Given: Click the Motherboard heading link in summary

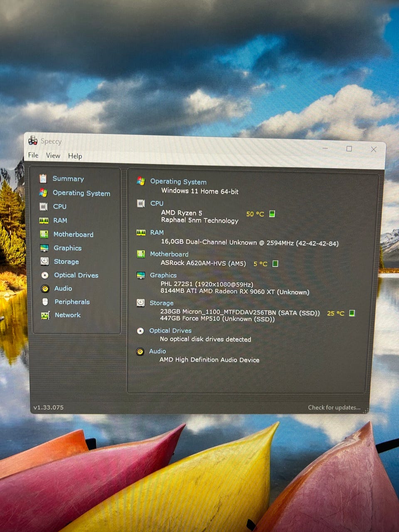Looking at the screenshot, I should (x=169, y=254).
